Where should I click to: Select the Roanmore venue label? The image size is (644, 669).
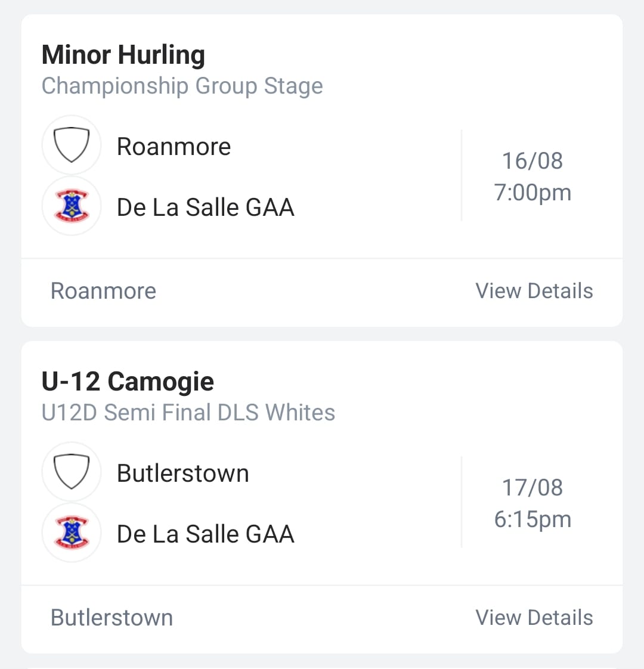point(103,291)
